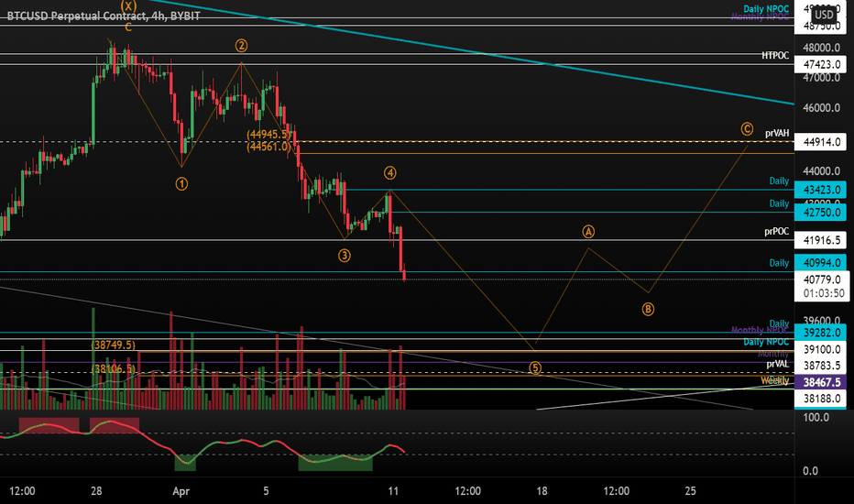The image size is (854, 504).
Task: Select the 44914.0 price tag
Action: (x=821, y=142)
